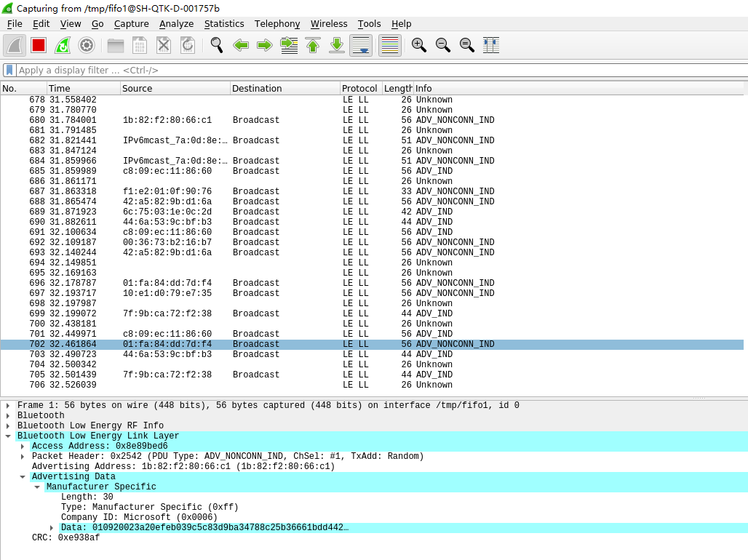Reload this capture file icon
This screenshot has height=560, width=748.
[188, 45]
